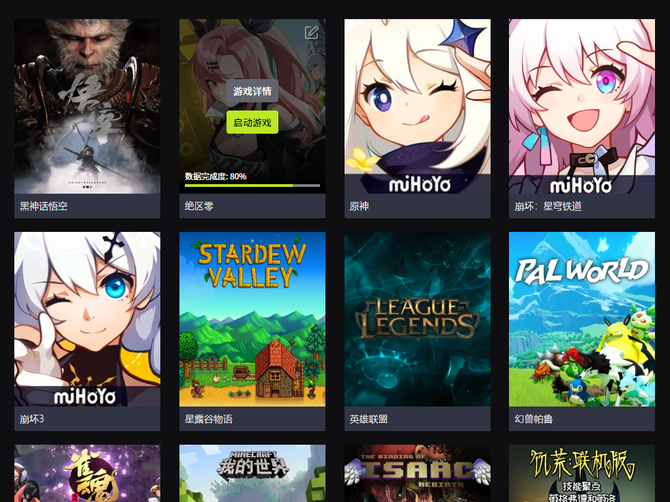Open the 原神 game cover
The width and height of the screenshot is (670, 502).
(x=417, y=106)
